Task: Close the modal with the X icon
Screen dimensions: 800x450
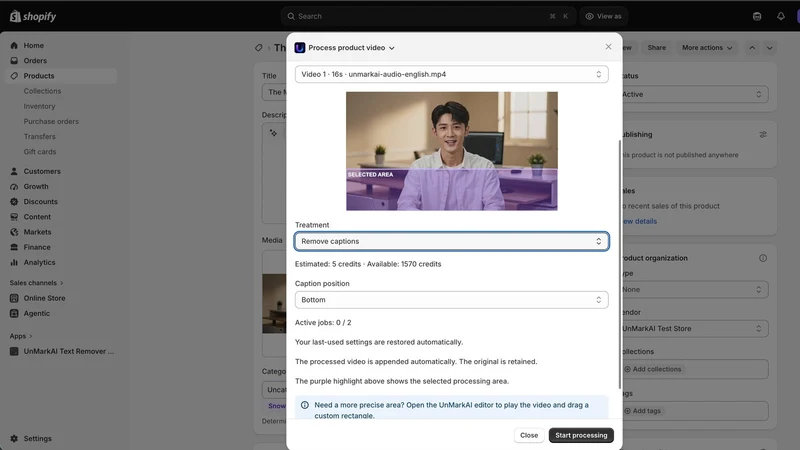Action: (608, 46)
